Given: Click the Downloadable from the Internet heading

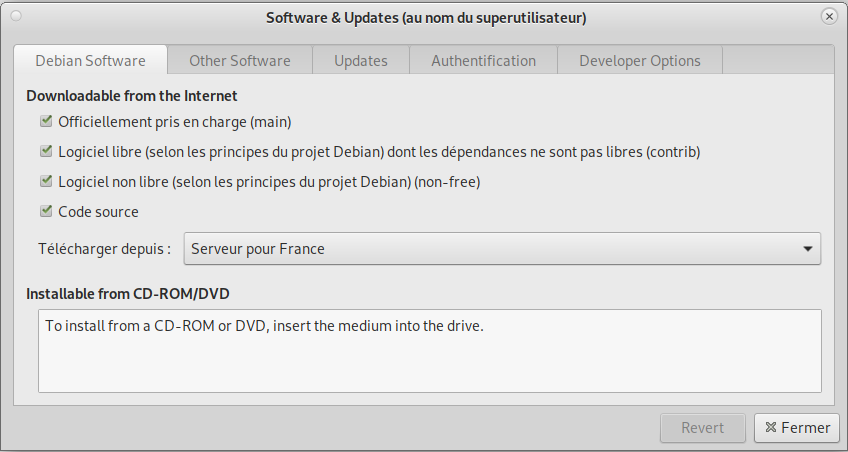Looking at the screenshot, I should (132, 96).
